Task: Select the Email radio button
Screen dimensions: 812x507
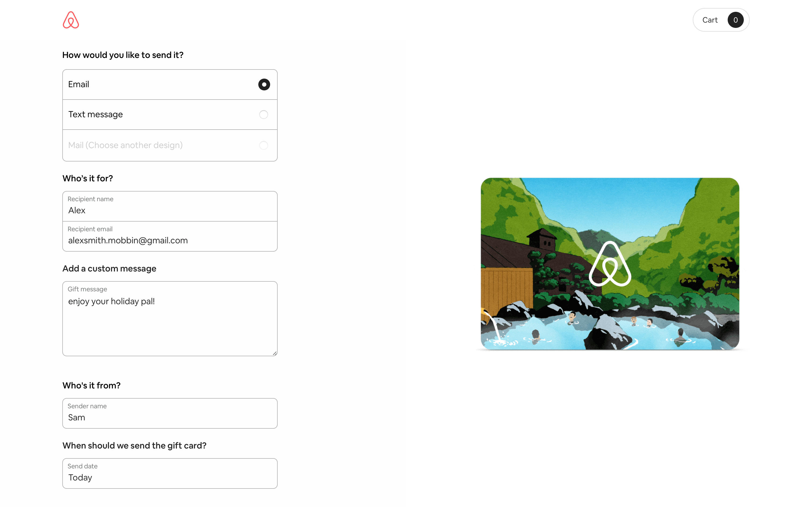Action: click(x=264, y=84)
